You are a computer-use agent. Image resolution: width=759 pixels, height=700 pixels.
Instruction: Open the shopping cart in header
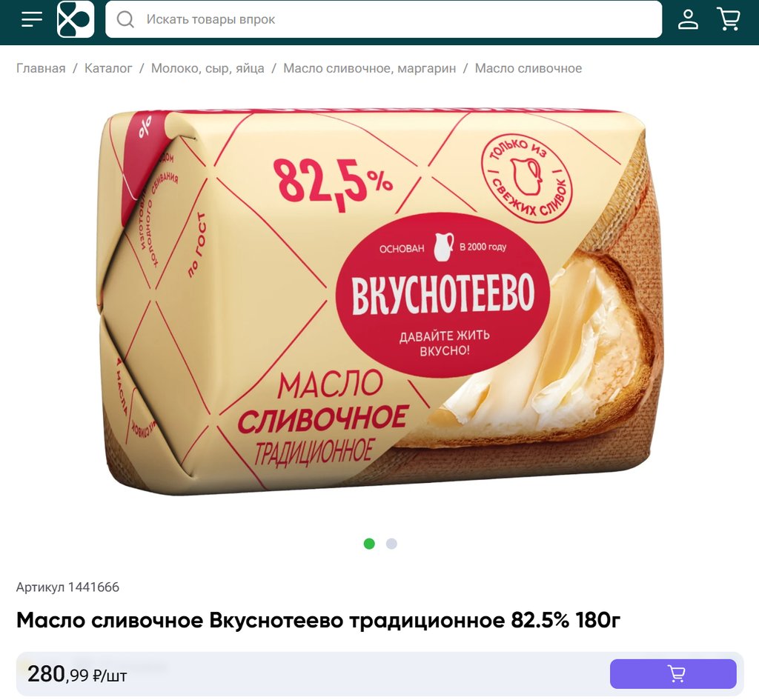[729, 19]
